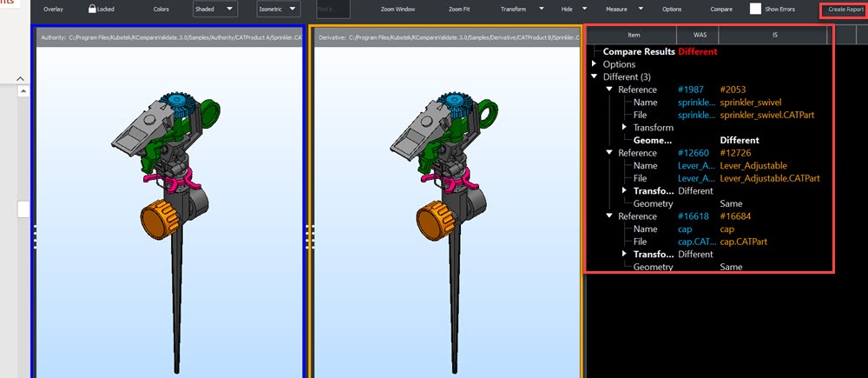Open Options in the top toolbar
The image size is (868, 378).
tap(672, 9)
